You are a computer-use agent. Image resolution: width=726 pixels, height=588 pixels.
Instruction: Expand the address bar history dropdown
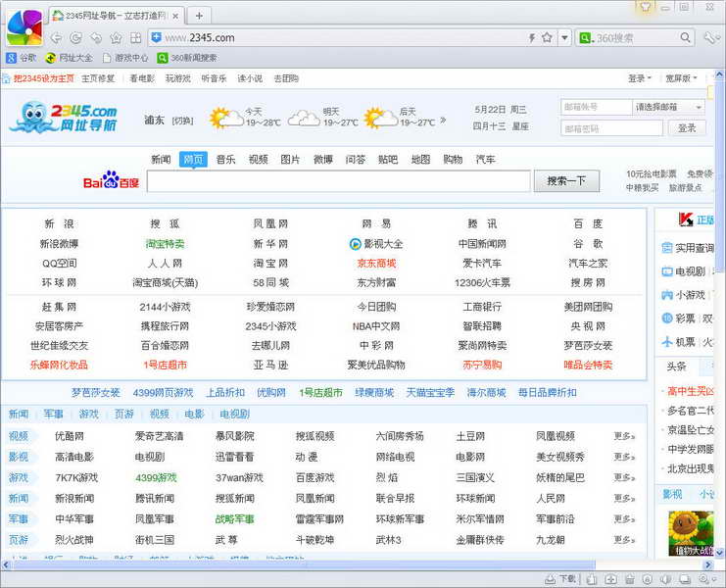point(564,38)
